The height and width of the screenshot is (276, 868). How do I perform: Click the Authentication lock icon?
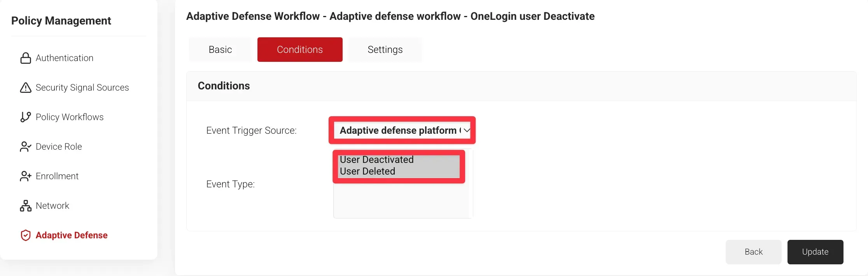(x=26, y=58)
